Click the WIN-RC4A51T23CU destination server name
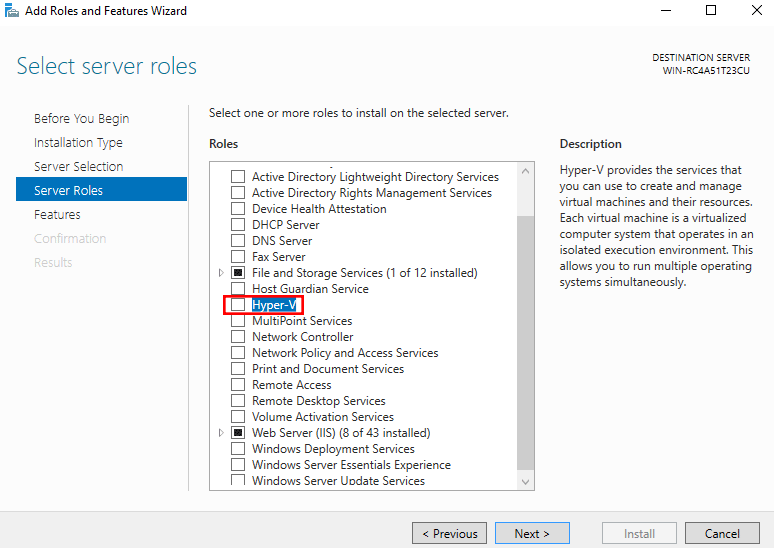 coord(706,71)
